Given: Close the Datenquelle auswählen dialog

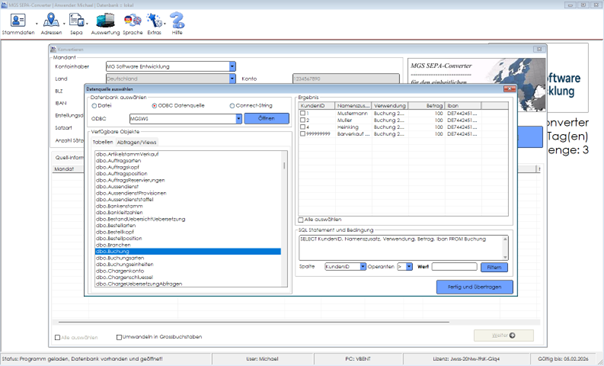Looking at the screenshot, I should pos(509,89).
